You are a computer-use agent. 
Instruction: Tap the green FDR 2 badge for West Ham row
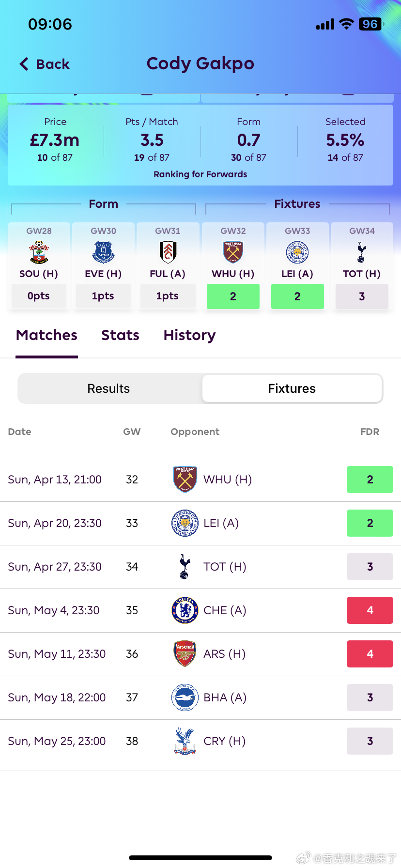pyautogui.click(x=370, y=480)
